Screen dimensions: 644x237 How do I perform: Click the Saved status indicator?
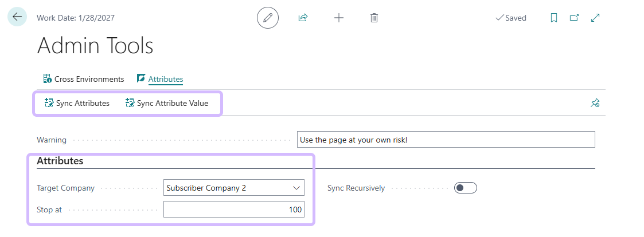[x=510, y=18]
